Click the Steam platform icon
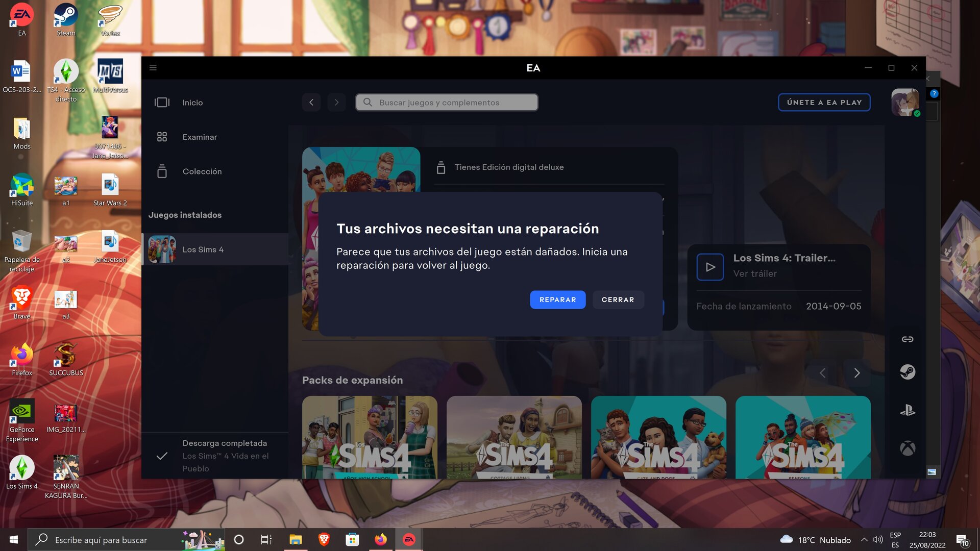This screenshot has width=980, height=551. pos(907,372)
